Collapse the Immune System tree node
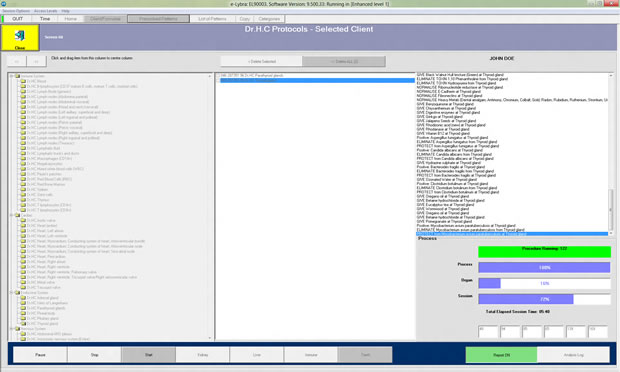 click(11, 76)
